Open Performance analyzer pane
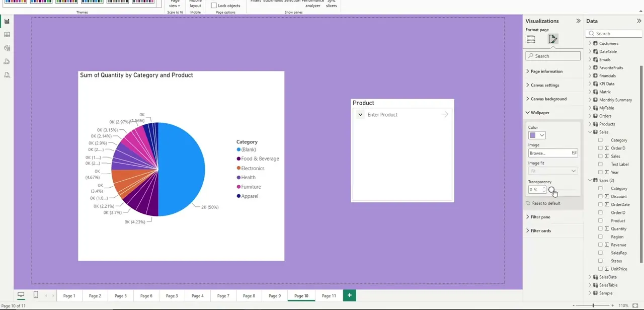 coord(312,4)
